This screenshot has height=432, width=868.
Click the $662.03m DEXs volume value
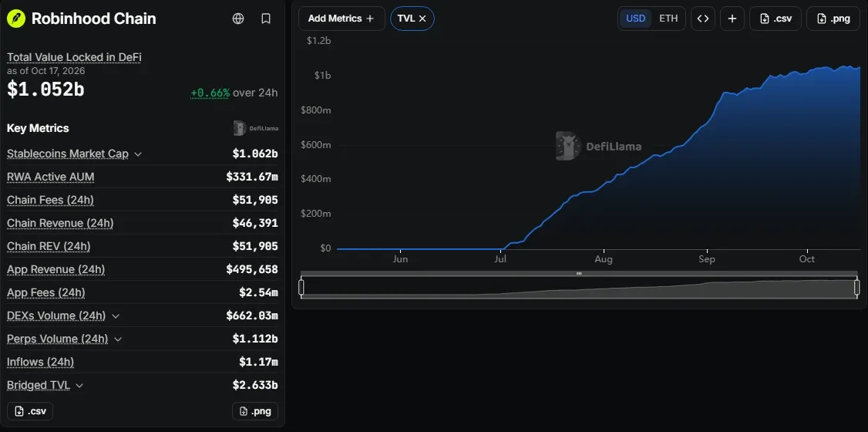(252, 316)
